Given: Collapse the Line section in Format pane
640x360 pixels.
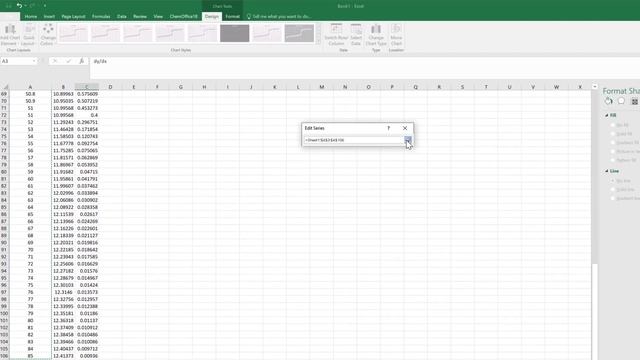Looking at the screenshot, I should point(607,171).
